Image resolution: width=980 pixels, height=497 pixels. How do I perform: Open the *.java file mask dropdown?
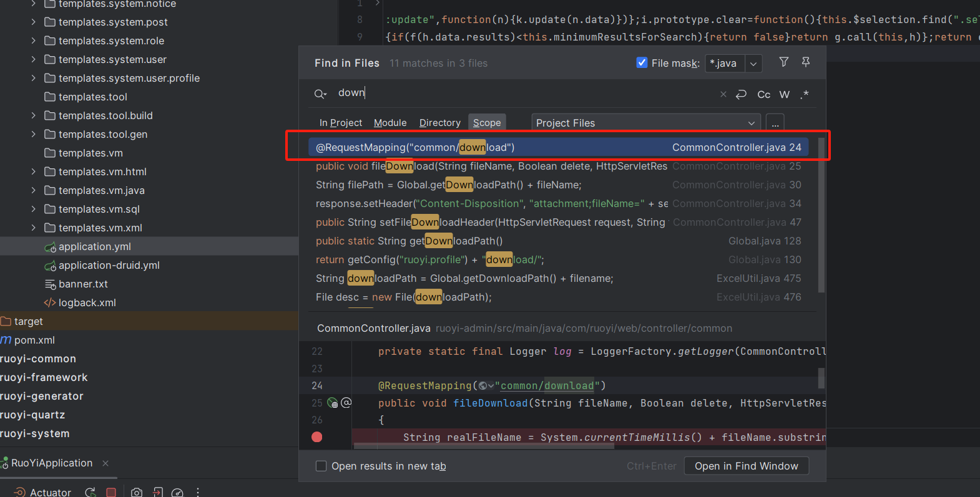tap(753, 64)
